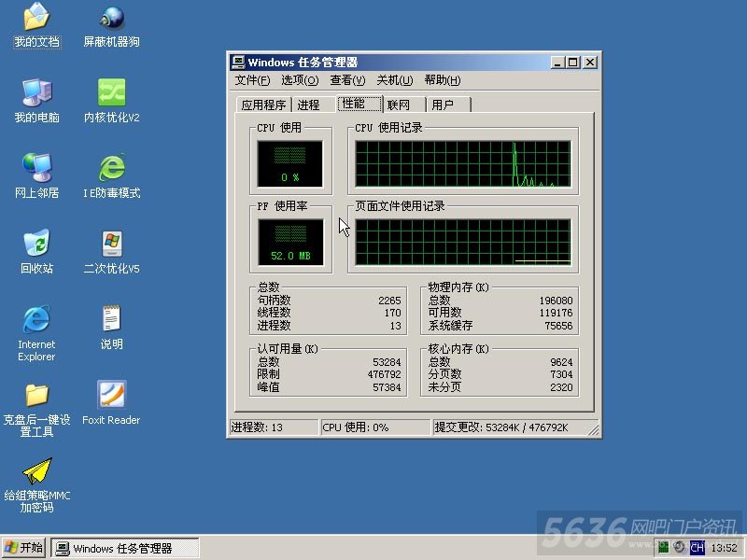This screenshot has height=560, width=747.
Task: Close the Task Manager window
Action: point(590,63)
